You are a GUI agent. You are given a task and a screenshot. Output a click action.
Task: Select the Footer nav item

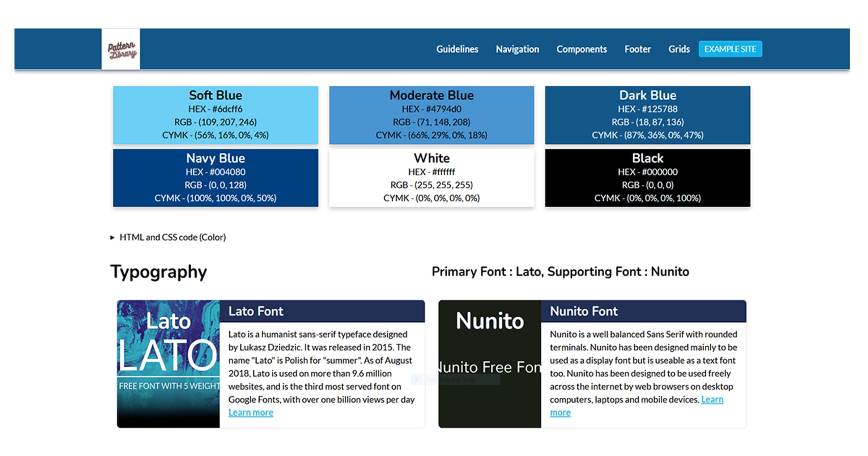point(637,49)
